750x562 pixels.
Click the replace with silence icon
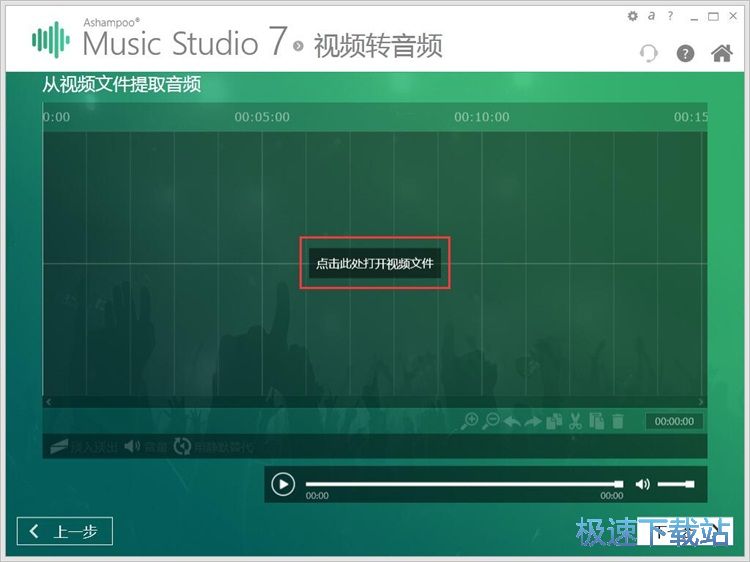tap(182, 447)
